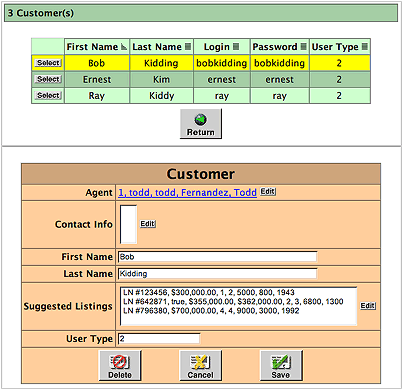Click the Return button with globe icon
This screenshot has height=390, width=403.
201,124
